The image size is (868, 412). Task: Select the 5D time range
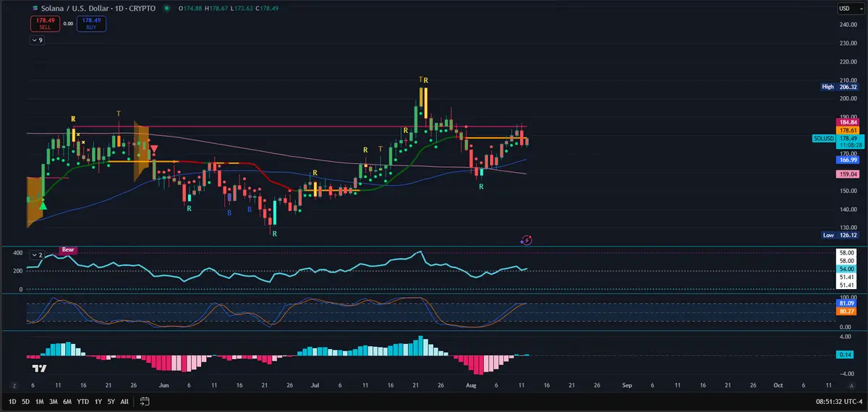pos(26,400)
